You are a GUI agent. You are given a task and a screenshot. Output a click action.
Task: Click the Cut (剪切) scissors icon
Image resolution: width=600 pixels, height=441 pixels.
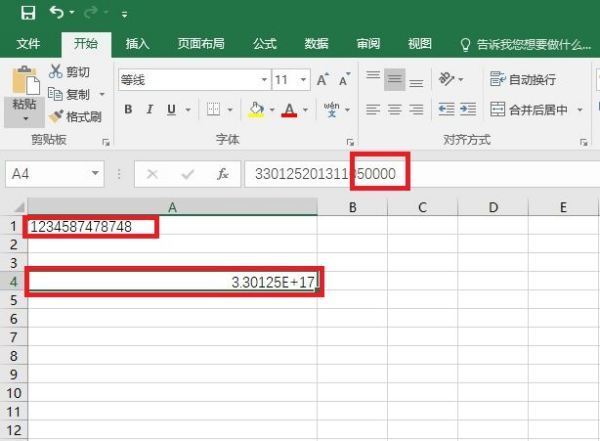[x=56, y=72]
